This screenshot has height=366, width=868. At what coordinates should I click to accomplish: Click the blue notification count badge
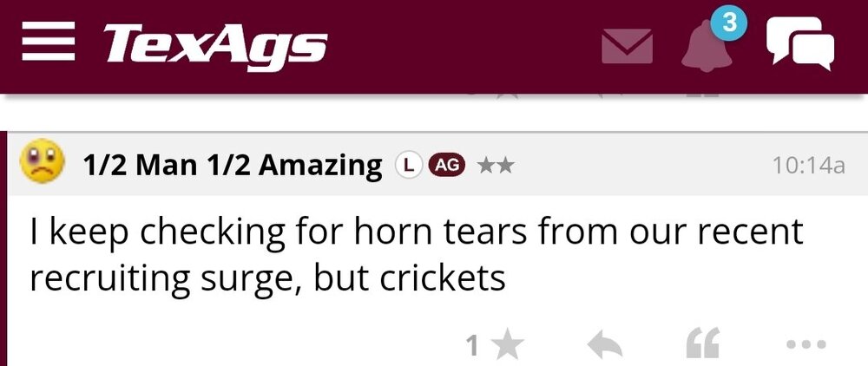[729, 23]
